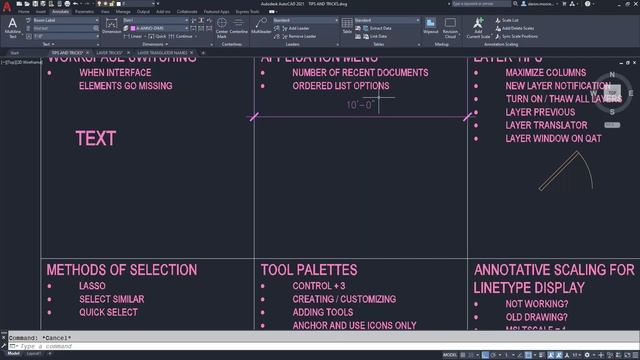Image resolution: width=640 pixels, height=360 pixels.
Task: Expand the Text panel flyout
Action: coord(49,44)
